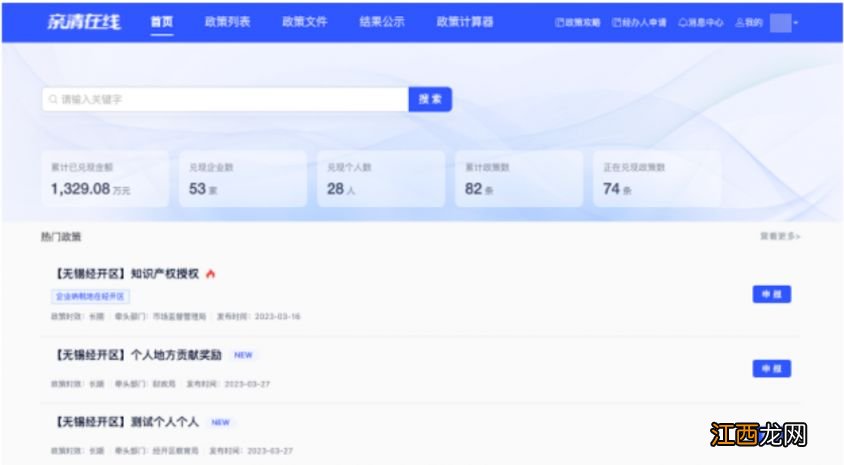Open 我的 user link
The width and height of the screenshot is (844, 465).
pos(749,22)
